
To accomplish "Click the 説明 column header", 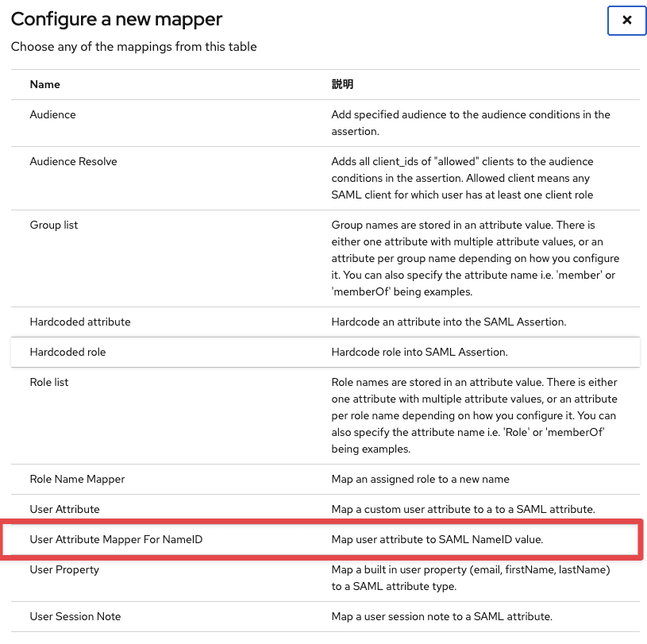I will pyautogui.click(x=341, y=84).
